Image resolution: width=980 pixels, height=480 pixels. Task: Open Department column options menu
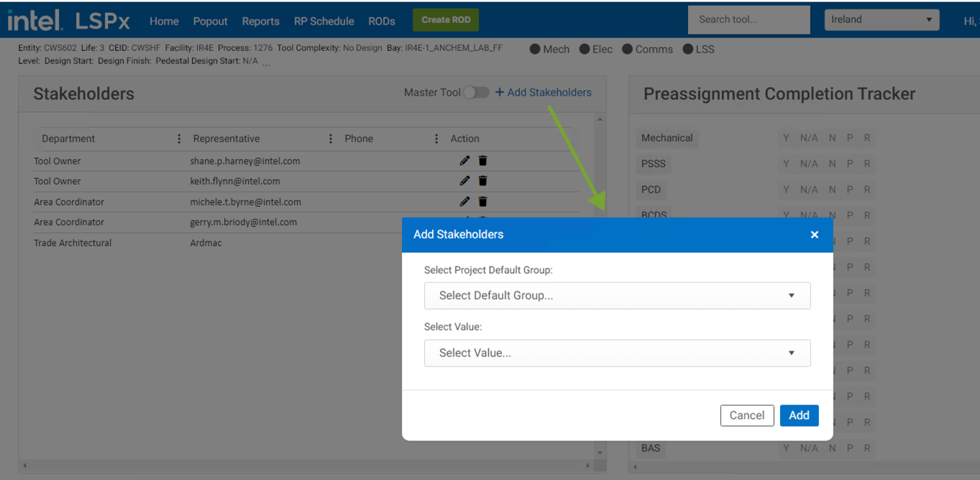click(x=179, y=139)
